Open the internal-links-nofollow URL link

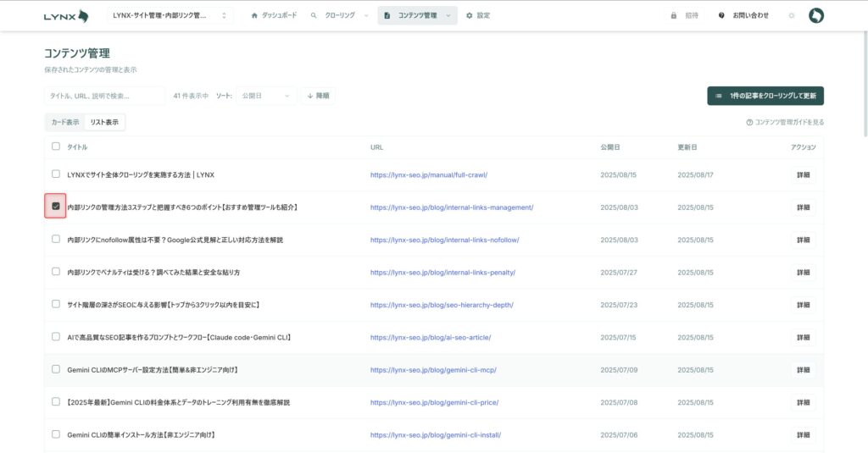444,240
